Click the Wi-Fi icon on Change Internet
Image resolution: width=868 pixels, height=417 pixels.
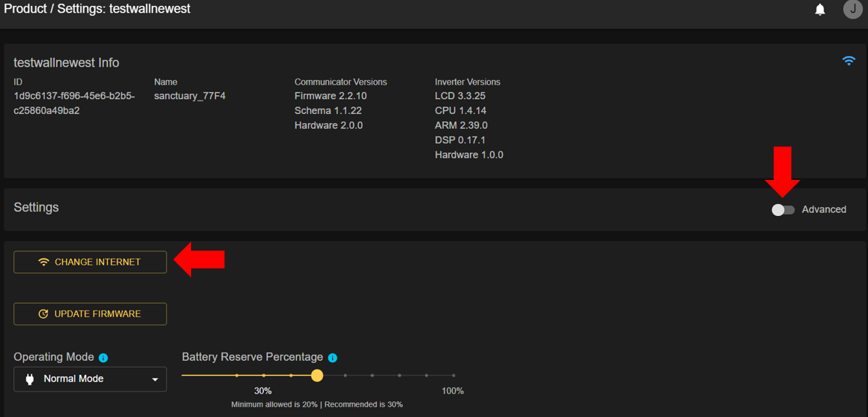pos(43,262)
